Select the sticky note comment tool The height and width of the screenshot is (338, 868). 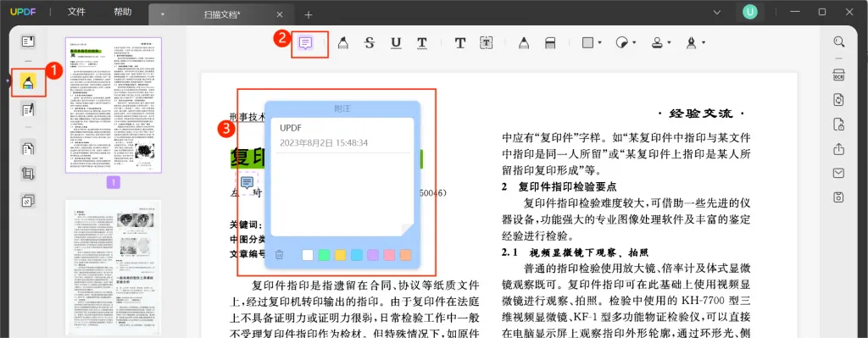(x=306, y=42)
